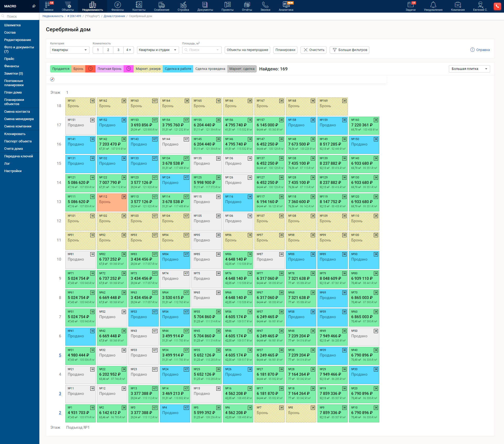
Task: Open Прайс in the left sidebar
Action: (9, 59)
